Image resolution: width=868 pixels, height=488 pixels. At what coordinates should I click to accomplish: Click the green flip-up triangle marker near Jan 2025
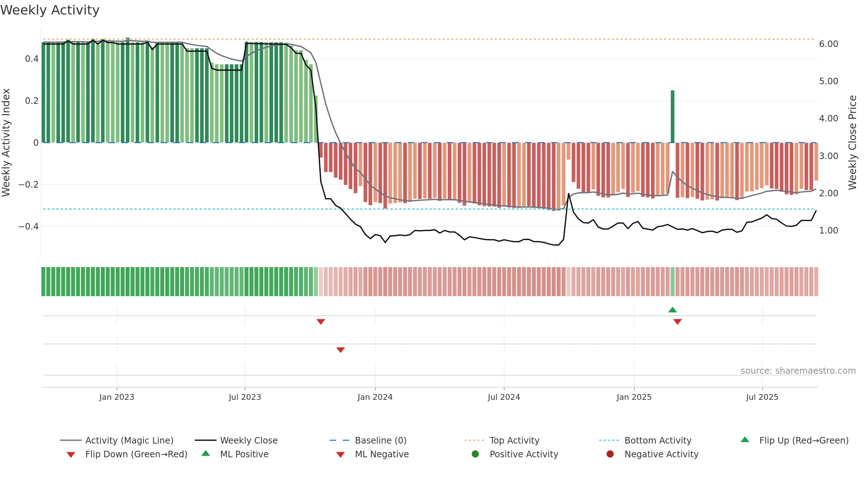coord(673,310)
